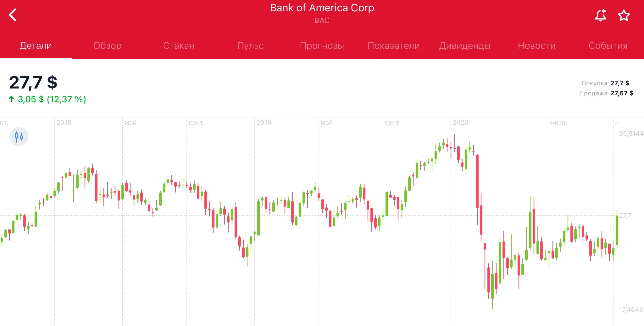The height and width of the screenshot is (326, 644).
Task: Open the События tab
Action: point(608,46)
